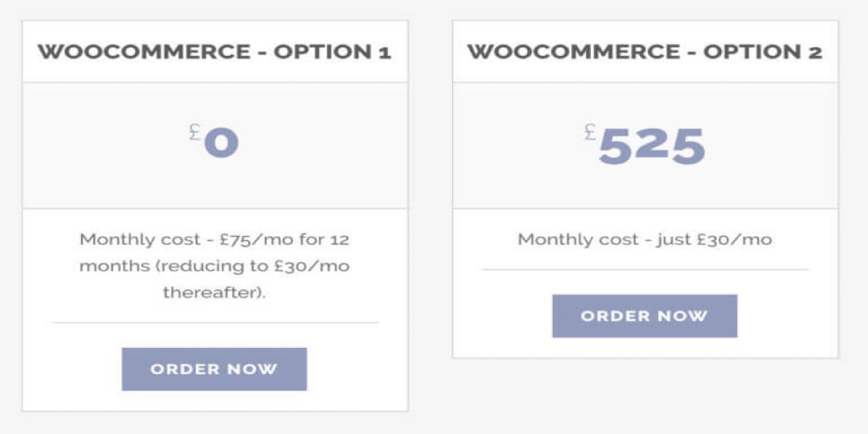Click the word "WOOCOMMERCE" in the second card title

coord(574,52)
